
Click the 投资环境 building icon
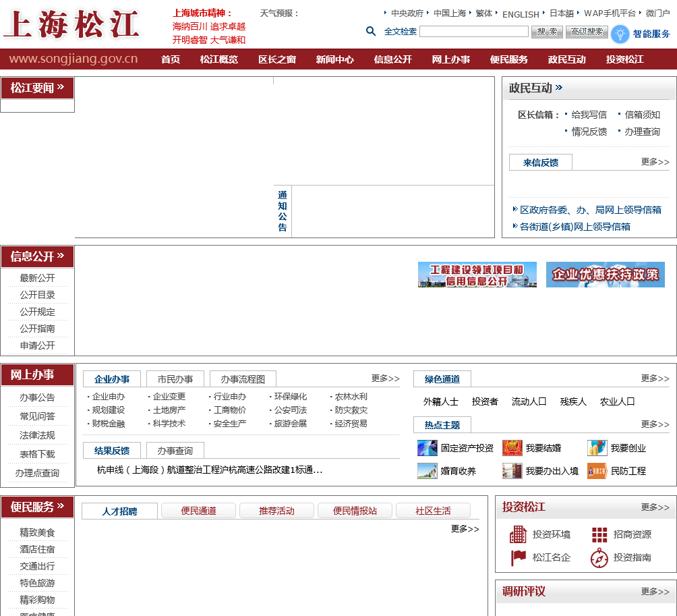[x=518, y=534]
